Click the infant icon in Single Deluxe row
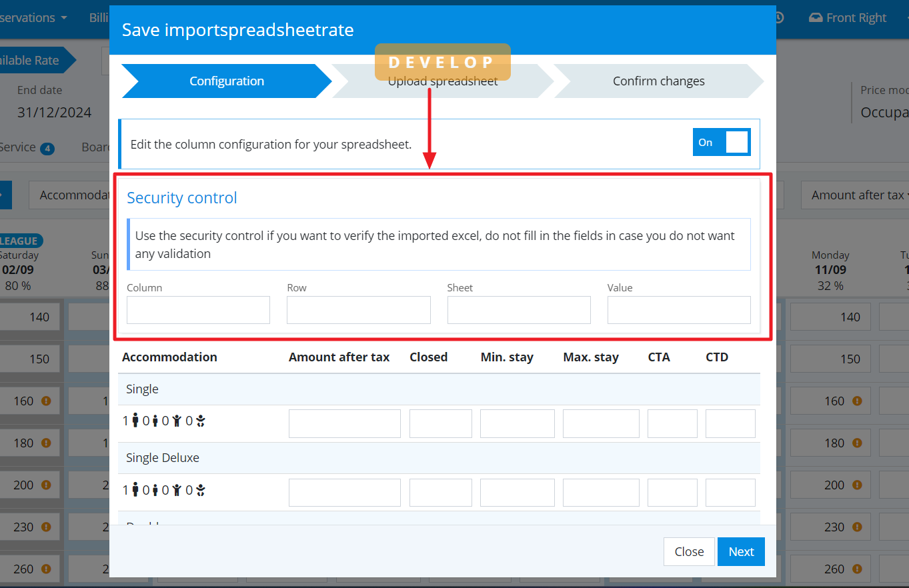 200,491
